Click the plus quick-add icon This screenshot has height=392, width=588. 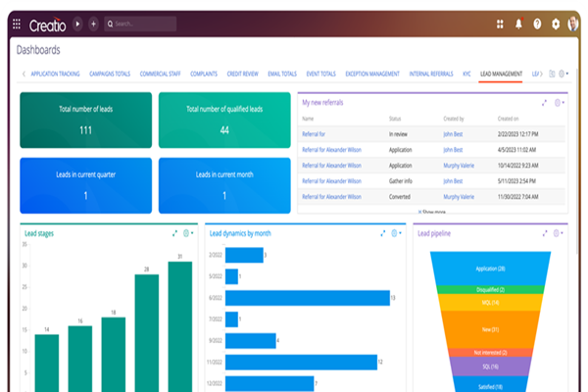[93, 24]
